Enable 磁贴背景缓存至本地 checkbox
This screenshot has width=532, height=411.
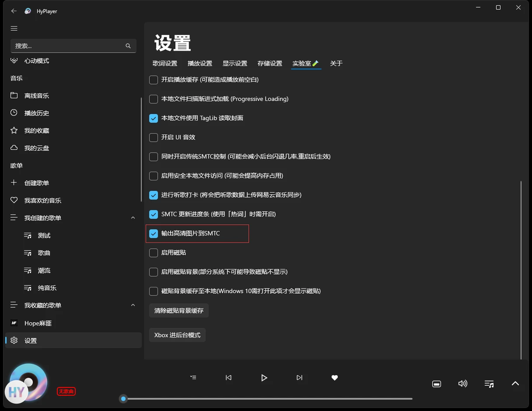click(154, 291)
